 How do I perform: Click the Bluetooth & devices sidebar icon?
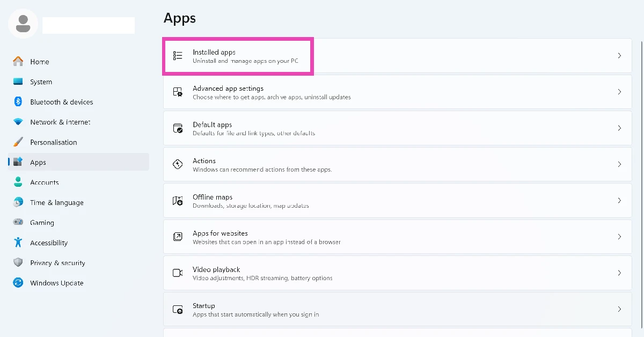[17, 101]
